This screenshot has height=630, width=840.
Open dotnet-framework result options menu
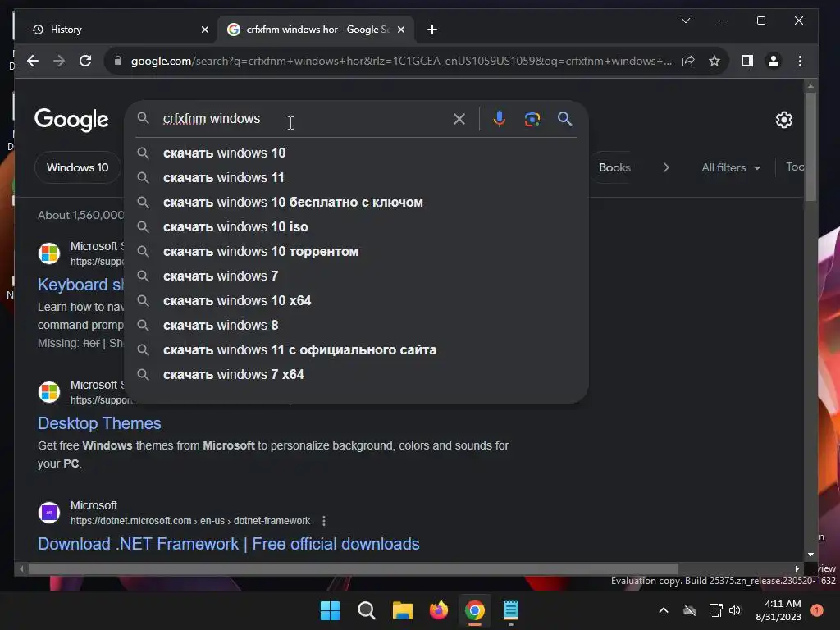click(x=323, y=521)
